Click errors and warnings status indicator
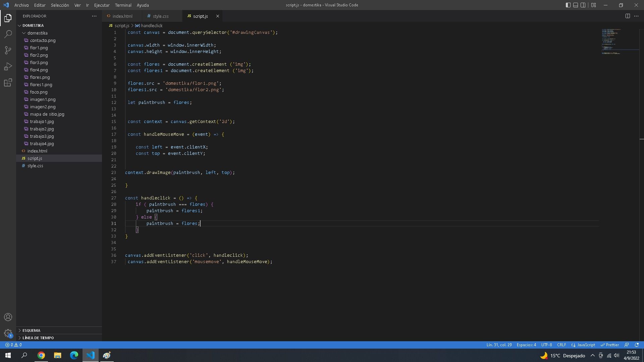 tap(13, 345)
